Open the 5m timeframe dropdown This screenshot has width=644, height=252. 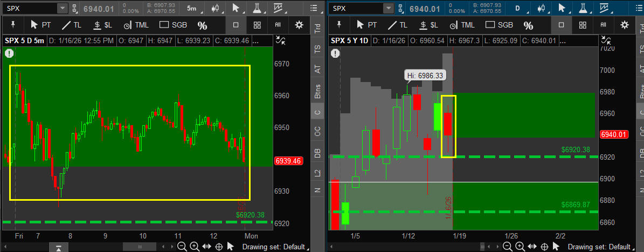192,8
